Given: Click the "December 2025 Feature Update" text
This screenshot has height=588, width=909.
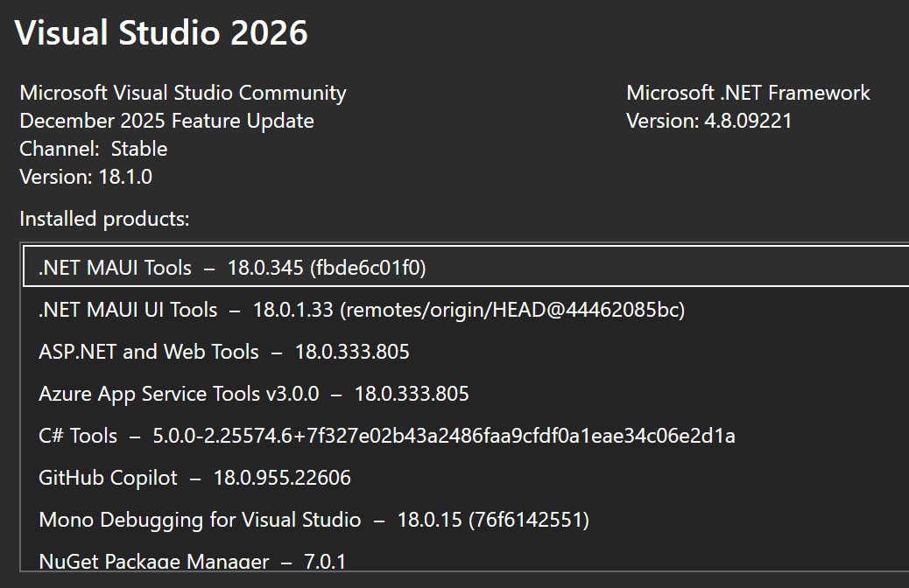Looking at the screenshot, I should 166,121.
